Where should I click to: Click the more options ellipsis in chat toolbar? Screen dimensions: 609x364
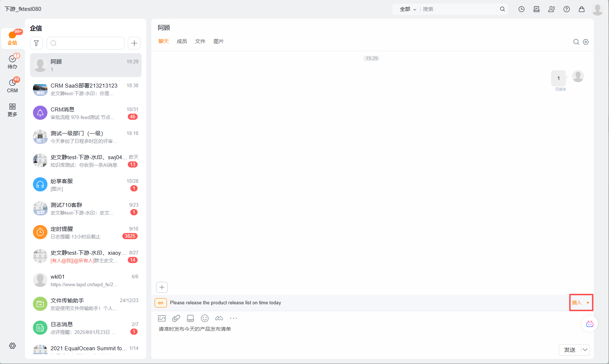234,318
